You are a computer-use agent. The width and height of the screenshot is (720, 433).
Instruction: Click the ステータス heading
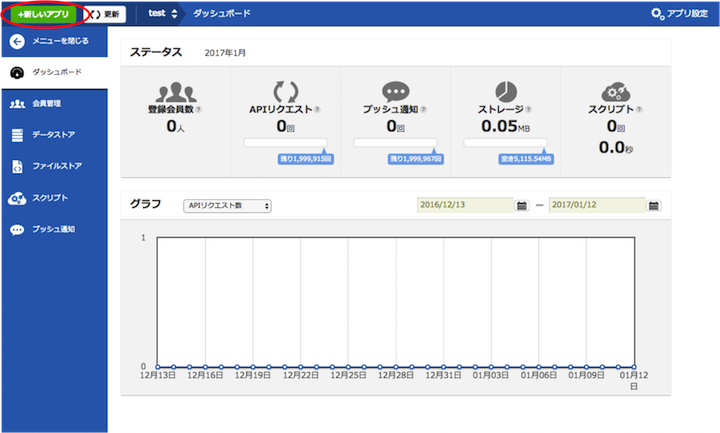pyautogui.click(x=156, y=52)
